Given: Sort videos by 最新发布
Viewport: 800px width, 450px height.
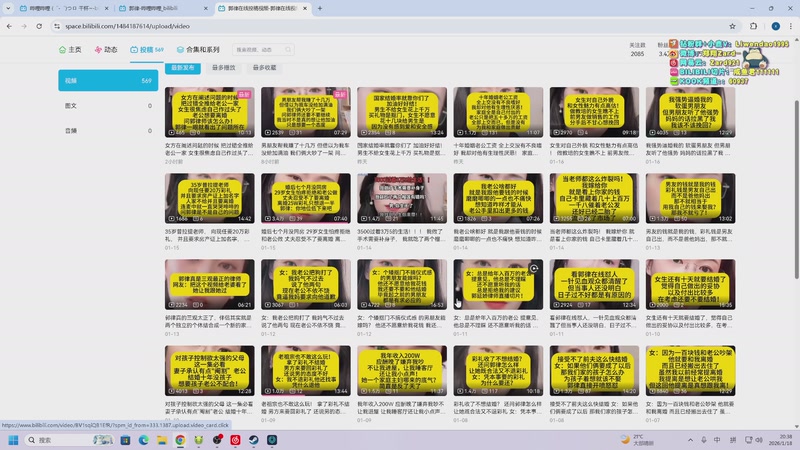Looking at the screenshot, I should click(183, 67).
